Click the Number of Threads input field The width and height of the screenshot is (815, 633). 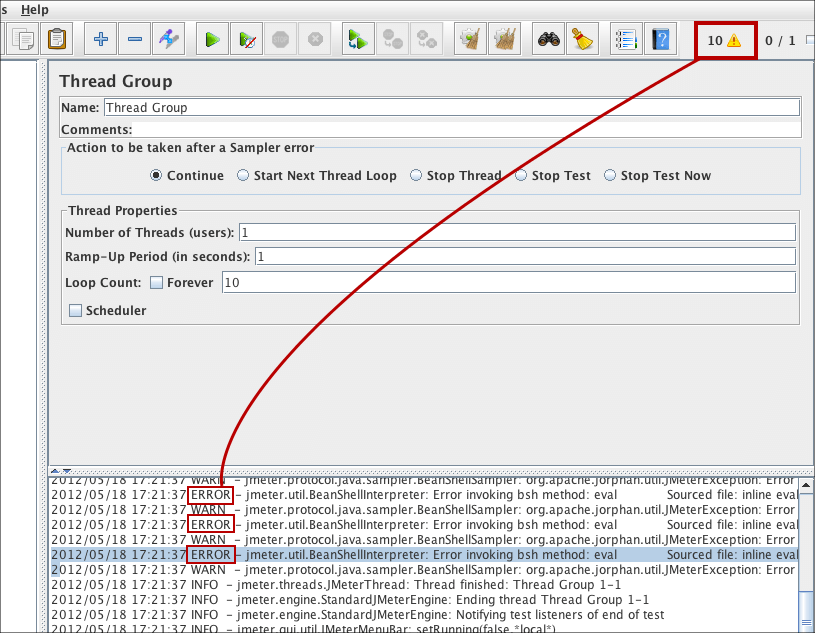click(x=517, y=233)
